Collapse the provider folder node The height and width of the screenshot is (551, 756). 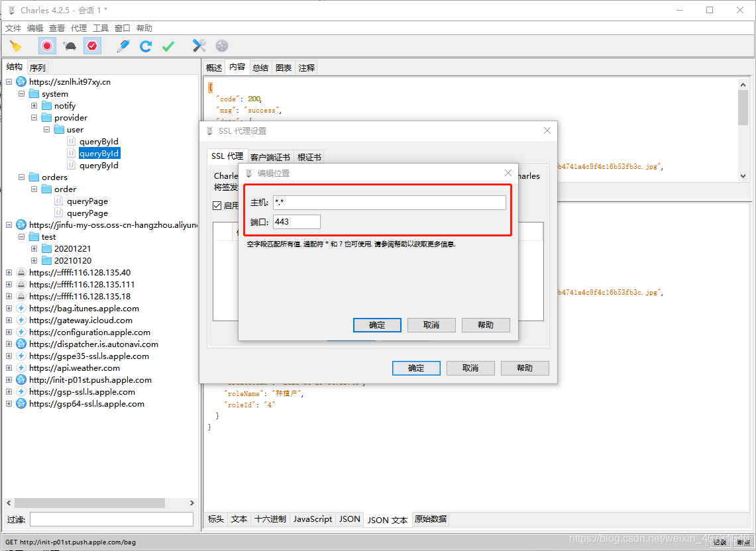click(x=34, y=118)
